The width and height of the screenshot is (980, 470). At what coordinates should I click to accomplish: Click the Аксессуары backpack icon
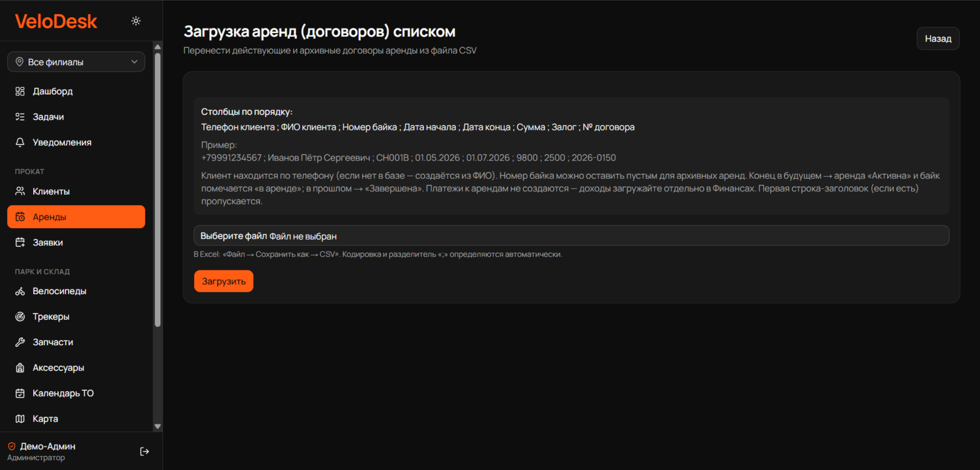tap(20, 368)
